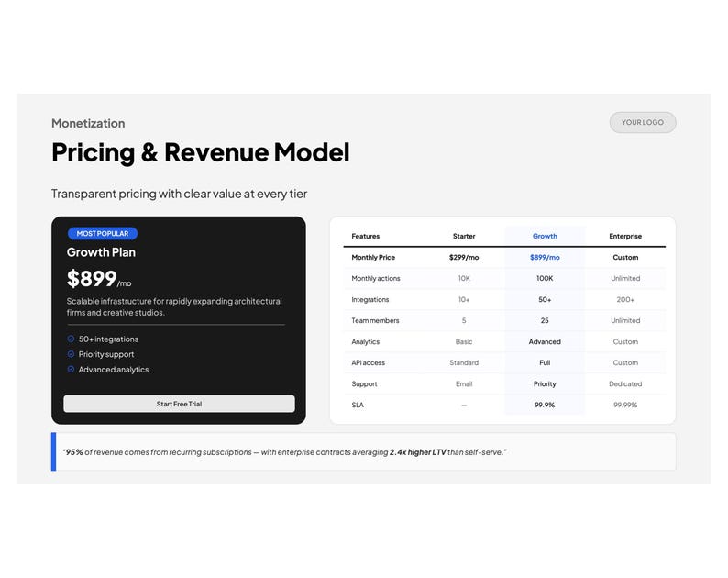728x578 pixels.
Task: Click the Full API access cell
Action: tap(545, 363)
